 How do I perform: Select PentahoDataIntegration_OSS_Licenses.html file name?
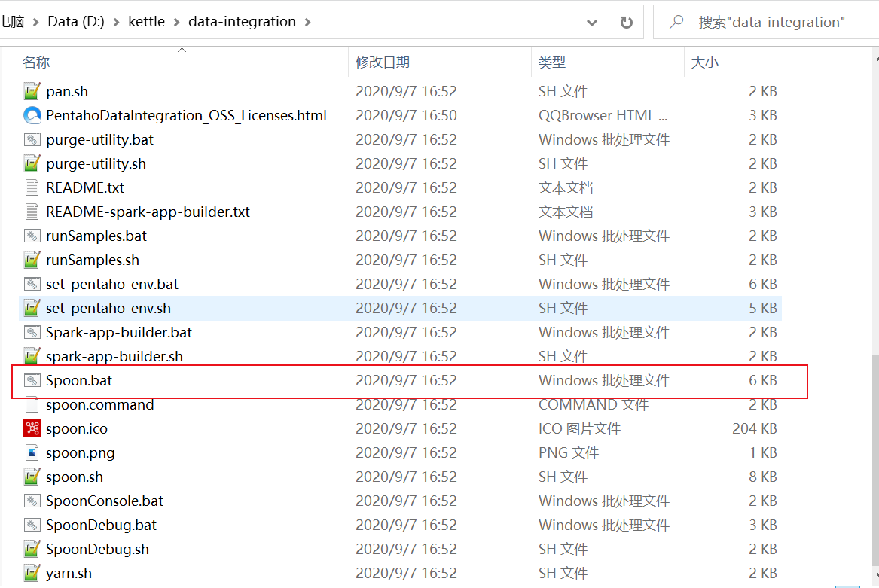coord(186,115)
